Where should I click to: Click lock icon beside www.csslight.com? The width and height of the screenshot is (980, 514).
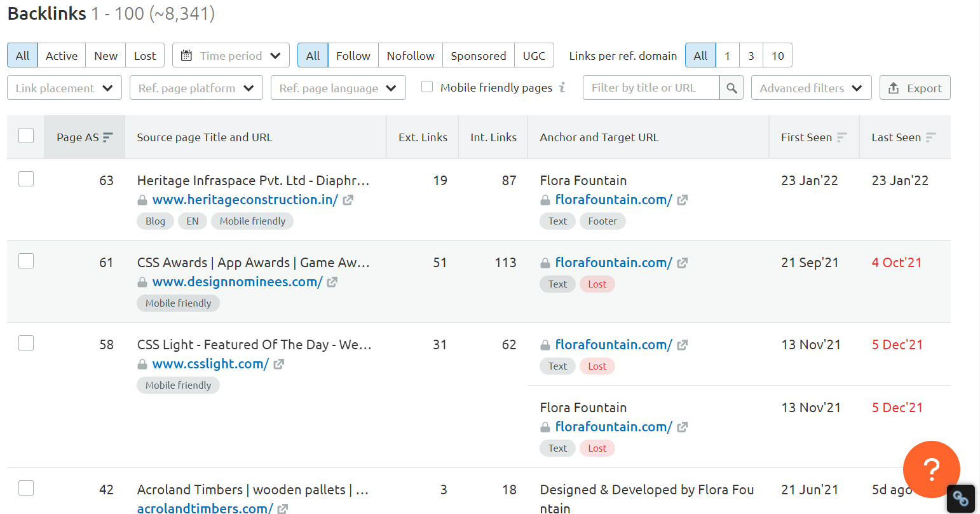[142, 365]
